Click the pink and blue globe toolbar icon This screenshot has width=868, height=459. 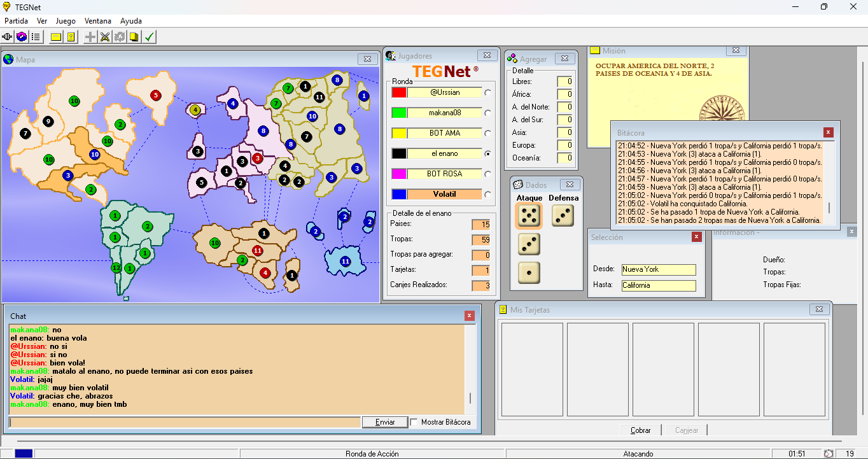pos(22,37)
